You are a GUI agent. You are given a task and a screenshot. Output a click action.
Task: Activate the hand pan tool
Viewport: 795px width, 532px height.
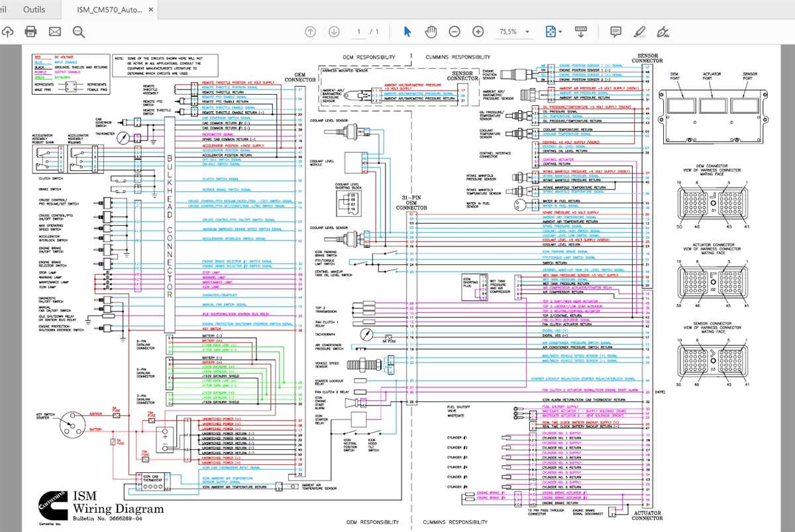pos(431,31)
